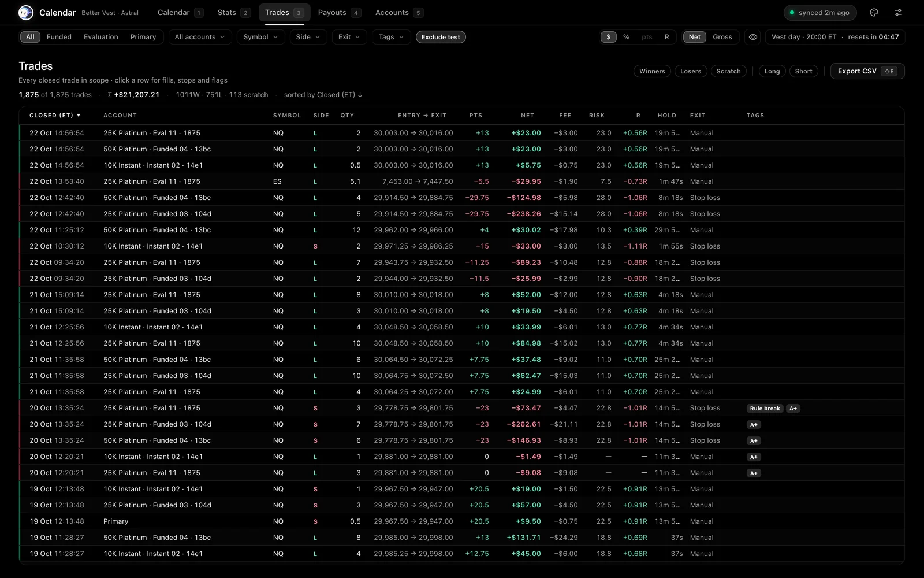Sort by Hold column header

(666, 116)
